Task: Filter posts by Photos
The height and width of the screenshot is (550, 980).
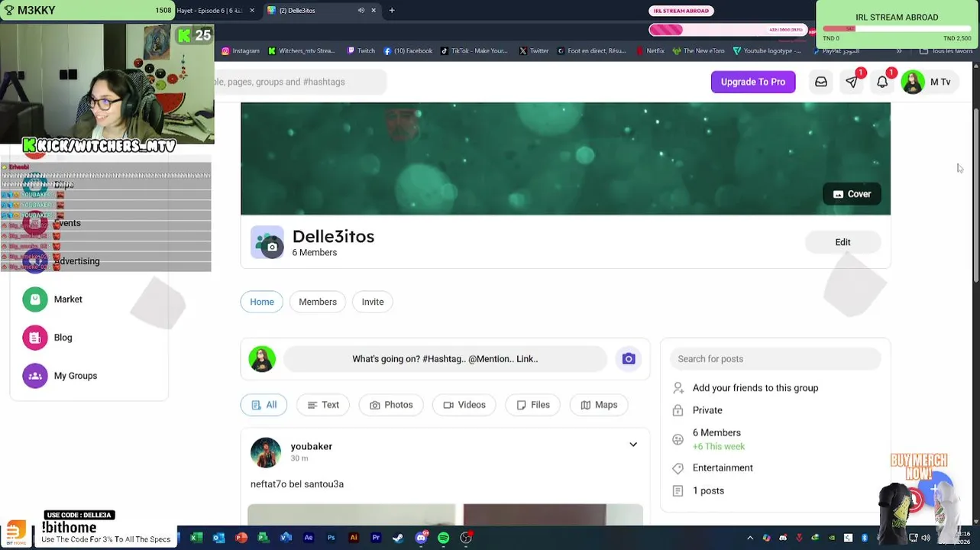Action: [x=391, y=405]
